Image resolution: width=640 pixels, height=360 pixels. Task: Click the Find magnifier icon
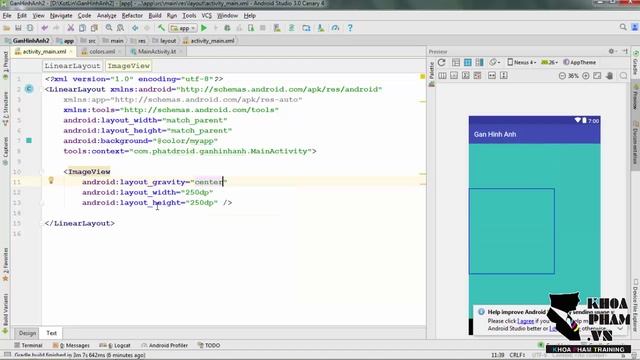(109, 28)
